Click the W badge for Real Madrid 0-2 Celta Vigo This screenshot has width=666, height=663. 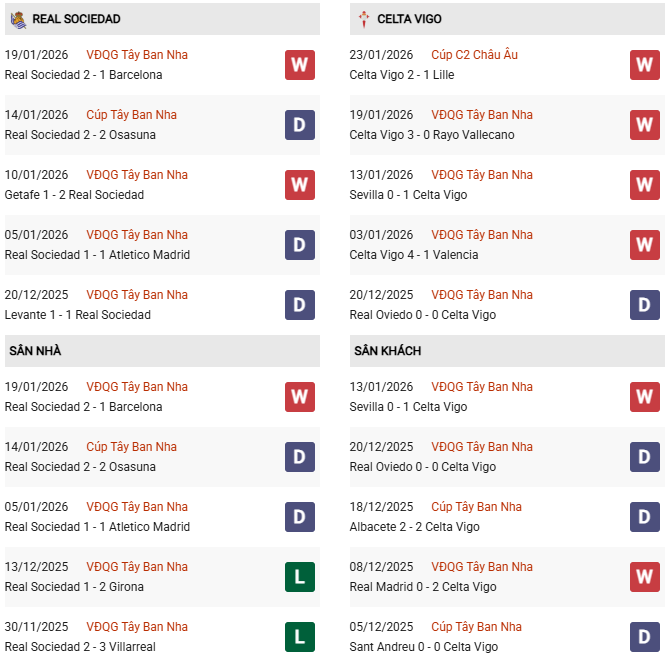645,577
